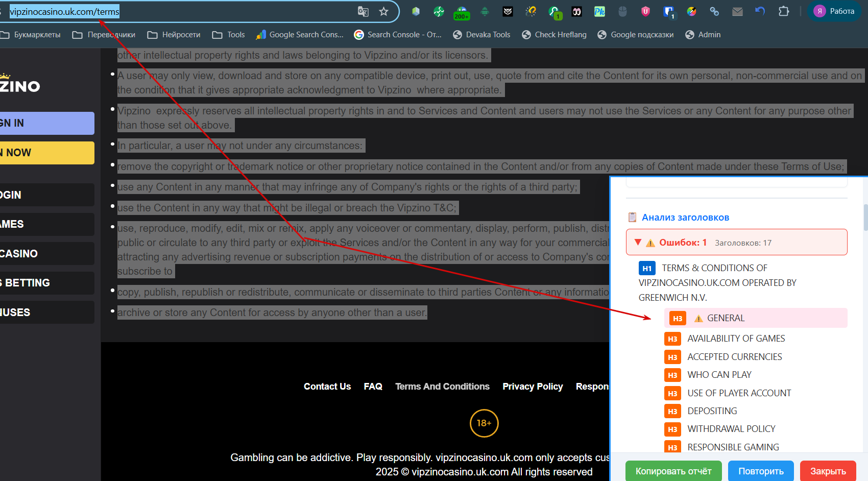Image resolution: width=868 pixels, height=481 pixels.
Task: Open the Работа profile menu
Action: [x=834, y=11]
